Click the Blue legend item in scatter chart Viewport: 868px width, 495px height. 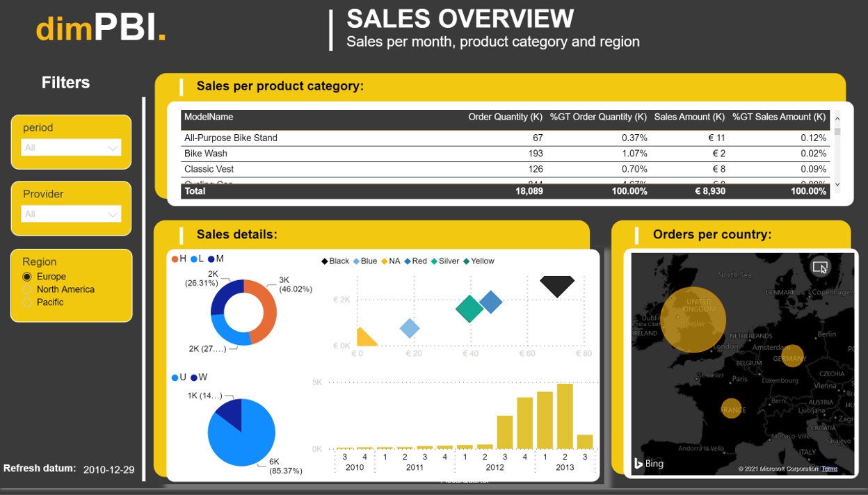(365, 261)
